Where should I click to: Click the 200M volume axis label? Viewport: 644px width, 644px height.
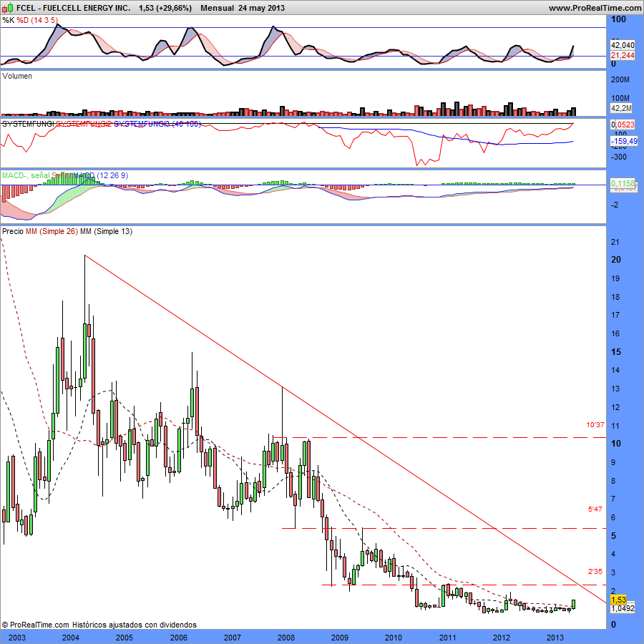(x=620, y=79)
